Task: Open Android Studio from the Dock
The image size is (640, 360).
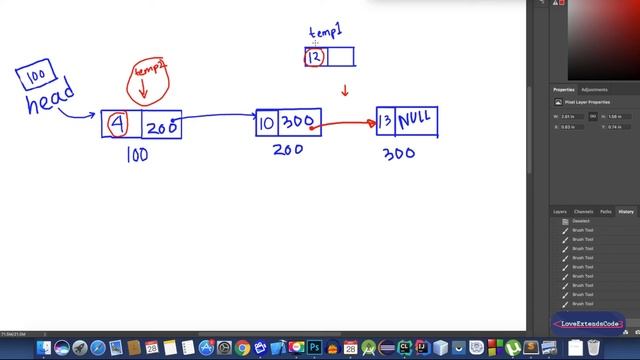Action: 369,348
